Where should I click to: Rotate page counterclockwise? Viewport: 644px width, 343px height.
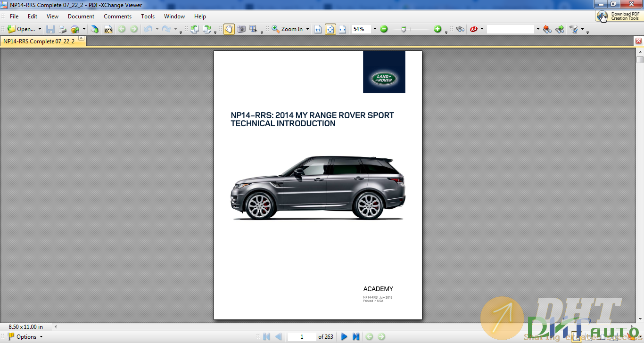[x=195, y=29]
